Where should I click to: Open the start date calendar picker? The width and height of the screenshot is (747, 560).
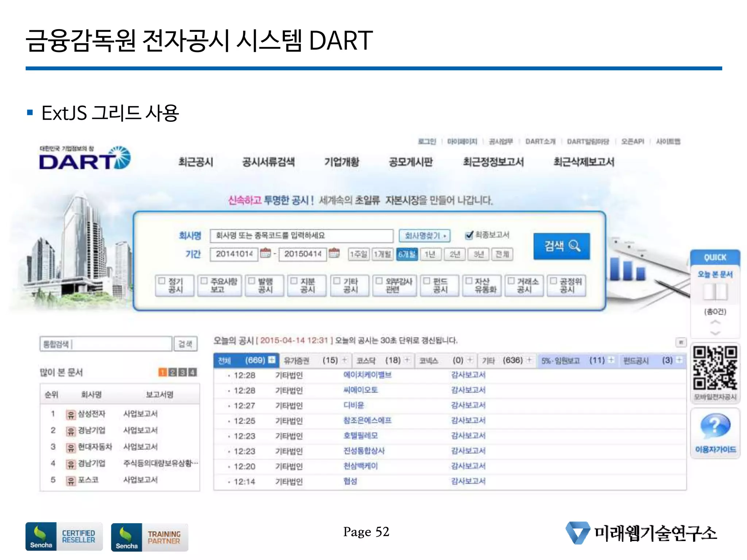[266, 253]
